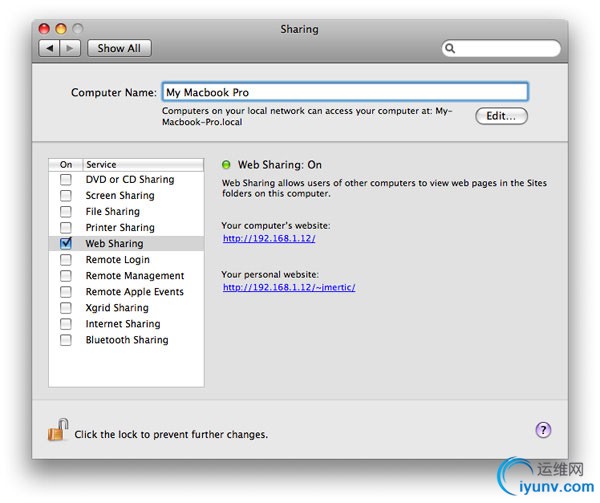Click the unlocked padlock icon
The image size is (600, 503).
(x=58, y=430)
